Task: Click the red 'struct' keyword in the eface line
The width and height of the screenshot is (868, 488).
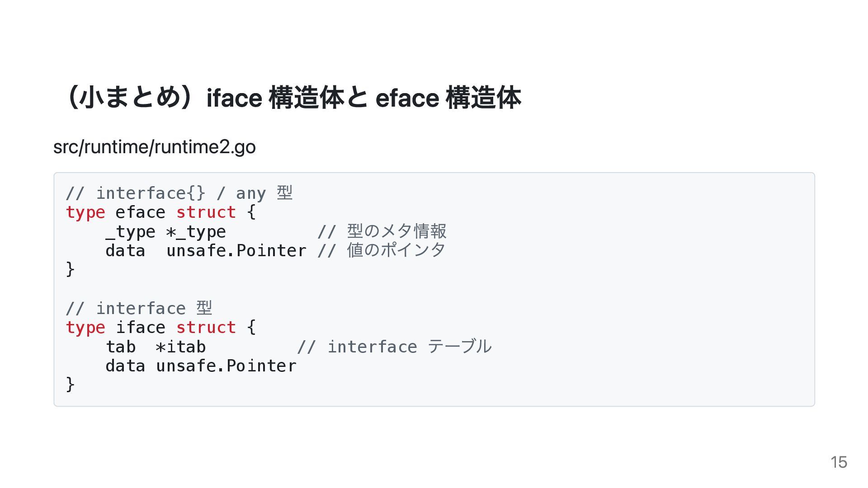Action: click(x=206, y=212)
